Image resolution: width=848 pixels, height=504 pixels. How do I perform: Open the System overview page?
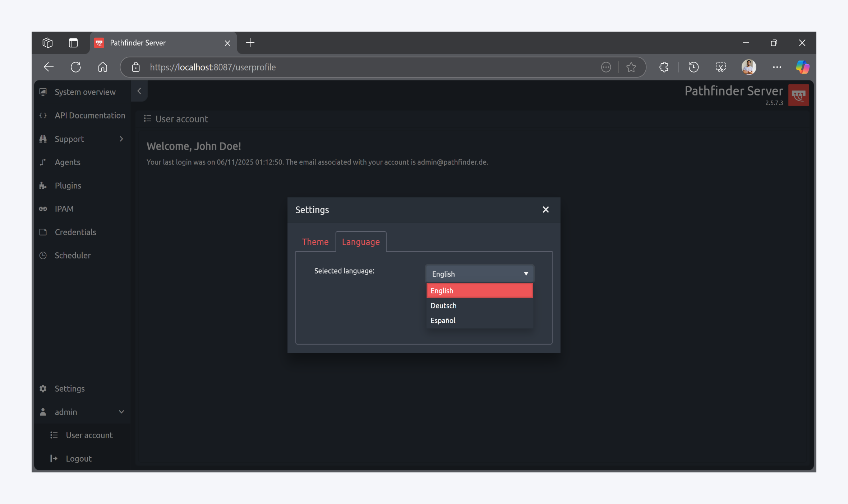point(85,92)
